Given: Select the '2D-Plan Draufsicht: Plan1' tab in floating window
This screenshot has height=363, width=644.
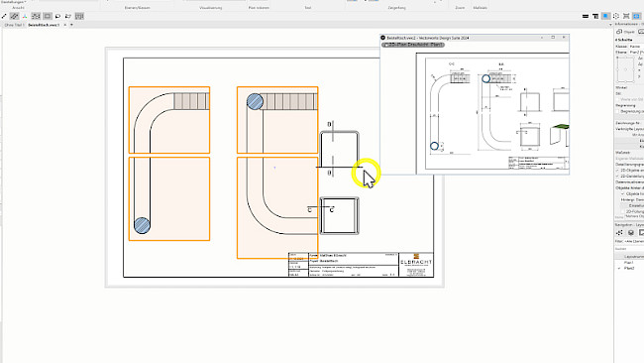Looking at the screenshot, I should 413,45.
